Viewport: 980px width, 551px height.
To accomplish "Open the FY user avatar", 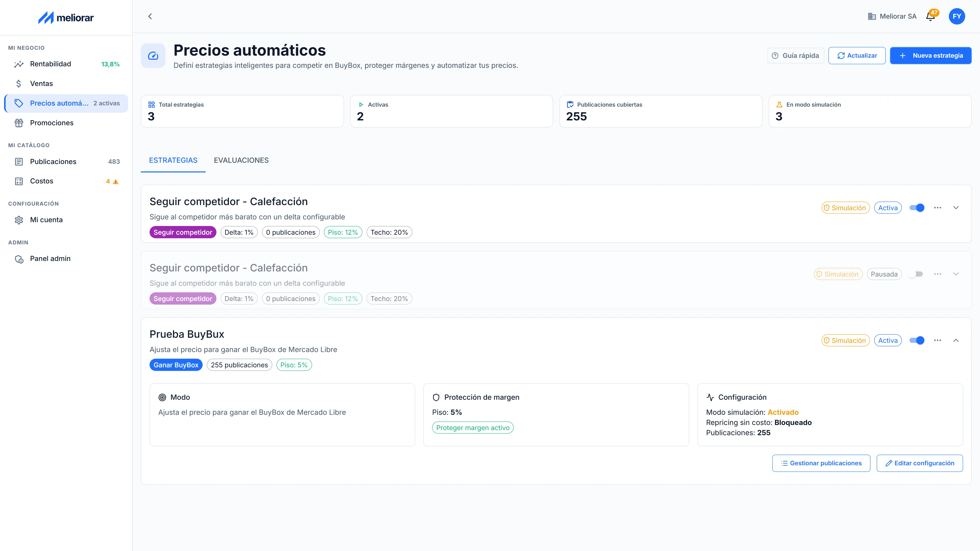I will pos(957,16).
